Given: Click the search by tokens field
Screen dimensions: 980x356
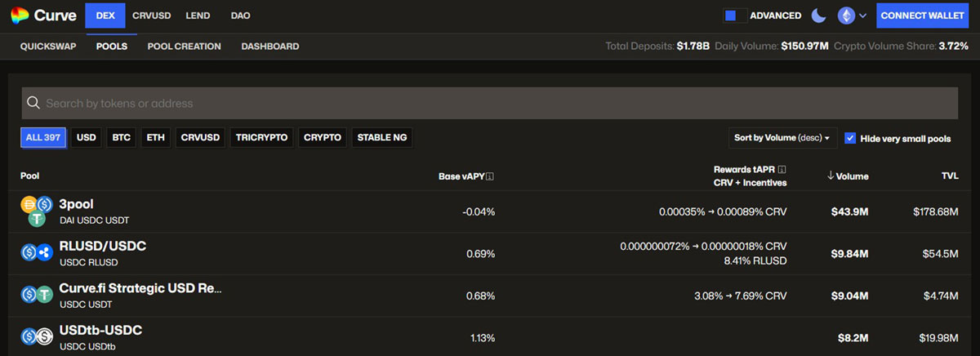Looking at the screenshot, I should (489, 103).
